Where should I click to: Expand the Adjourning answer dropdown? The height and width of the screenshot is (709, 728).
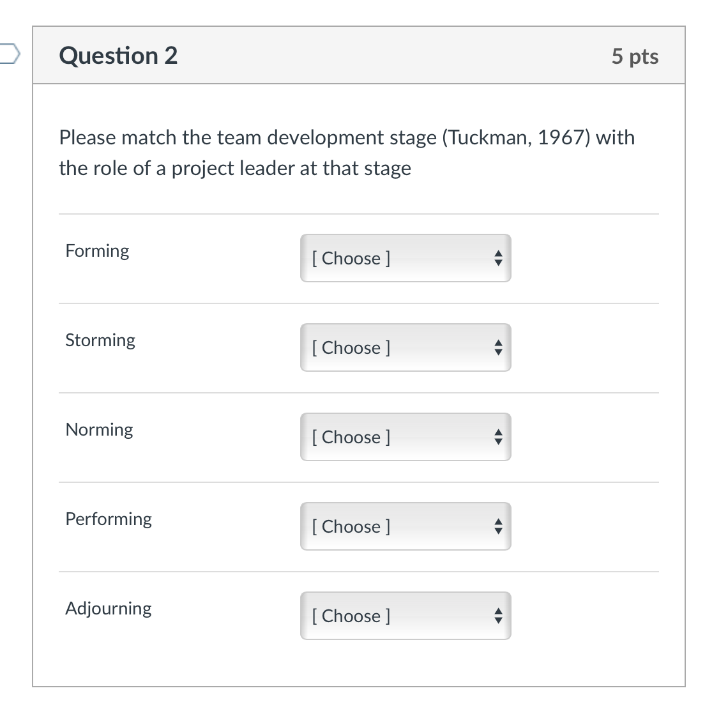tap(405, 616)
